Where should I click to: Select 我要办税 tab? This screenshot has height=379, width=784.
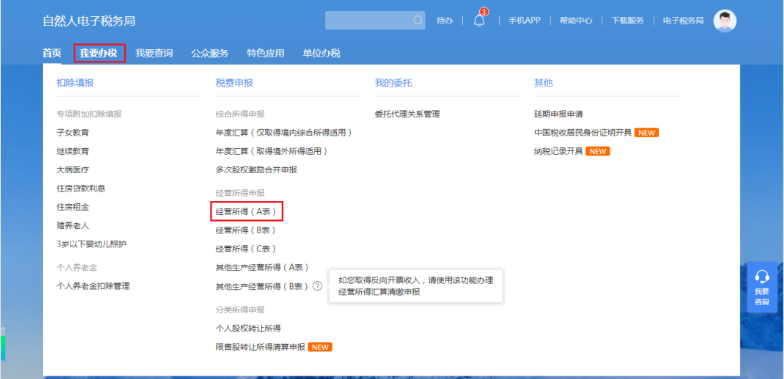pyautogui.click(x=99, y=53)
